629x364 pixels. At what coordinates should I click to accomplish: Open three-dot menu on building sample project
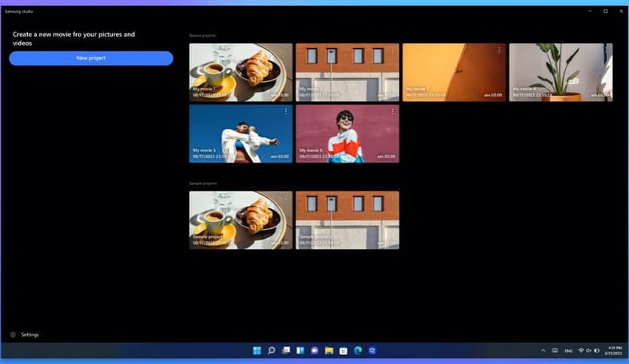coord(392,198)
